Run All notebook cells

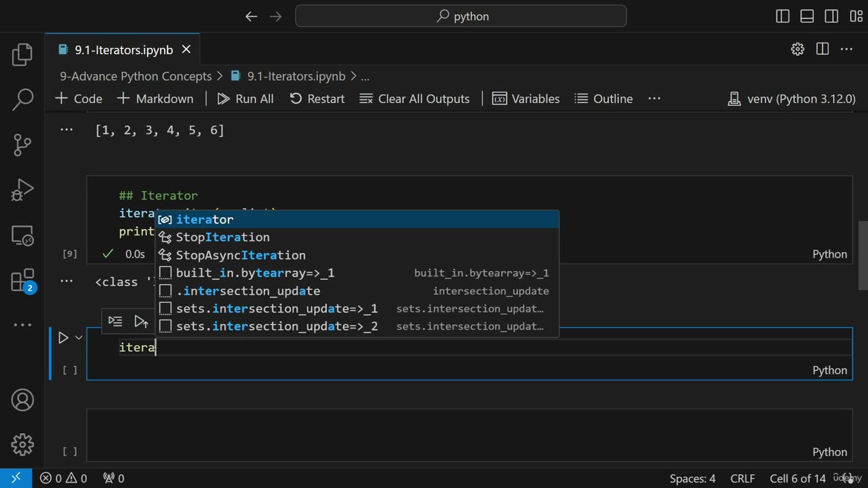(245, 98)
